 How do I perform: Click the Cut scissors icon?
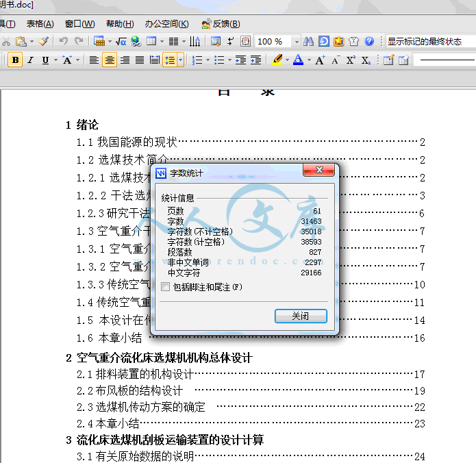coord(5,41)
